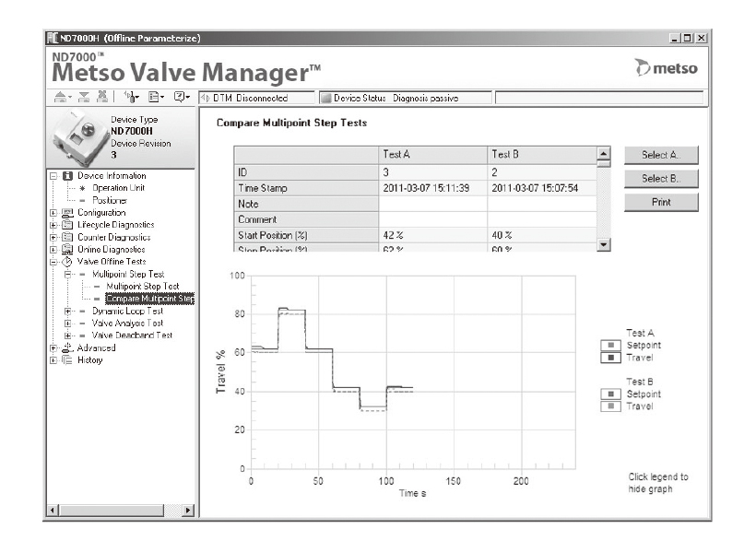This screenshot has width=756, height=553.
Task: Expand the Dynamic Loop Test node
Action: [68, 311]
